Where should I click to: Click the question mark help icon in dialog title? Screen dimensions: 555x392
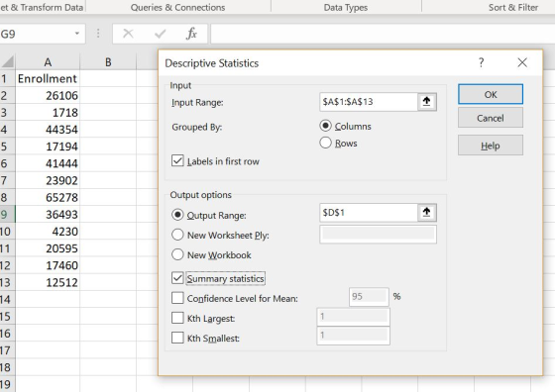481,62
